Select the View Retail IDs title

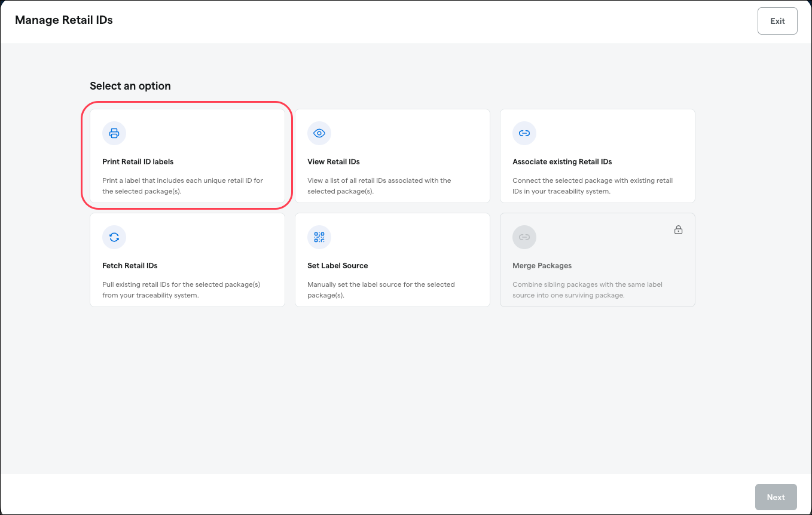point(334,162)
